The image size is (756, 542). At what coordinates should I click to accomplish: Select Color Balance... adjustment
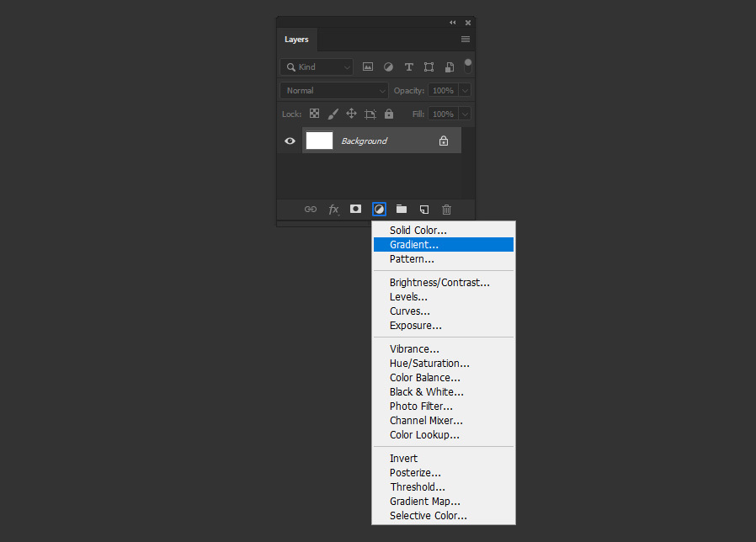(x=444, y=378)
